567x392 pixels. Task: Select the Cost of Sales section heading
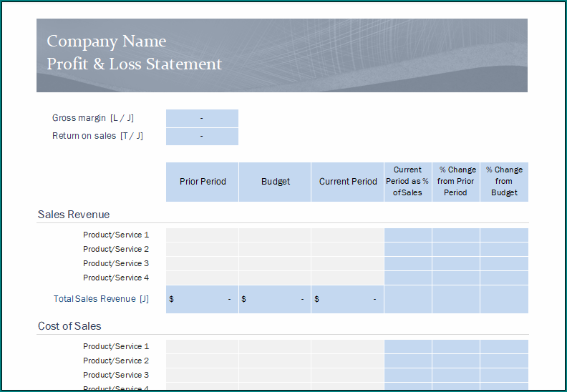pyautogui.click(x=69, y=326)
